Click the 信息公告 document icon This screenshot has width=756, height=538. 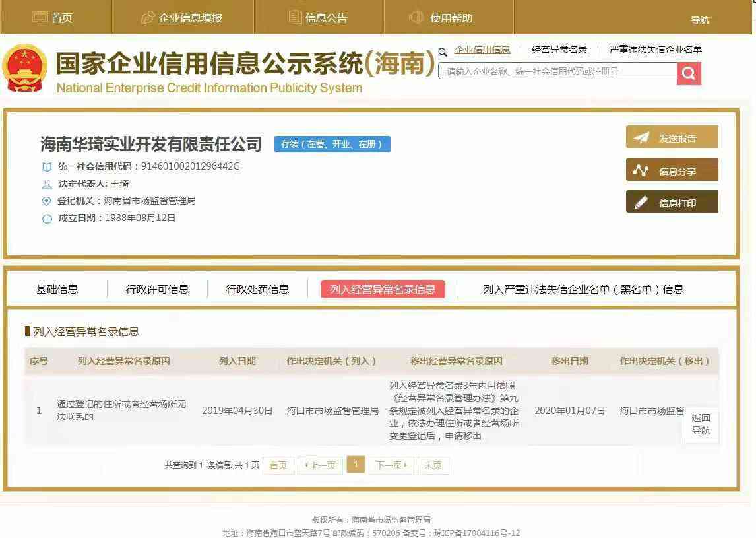pos(295,18)
